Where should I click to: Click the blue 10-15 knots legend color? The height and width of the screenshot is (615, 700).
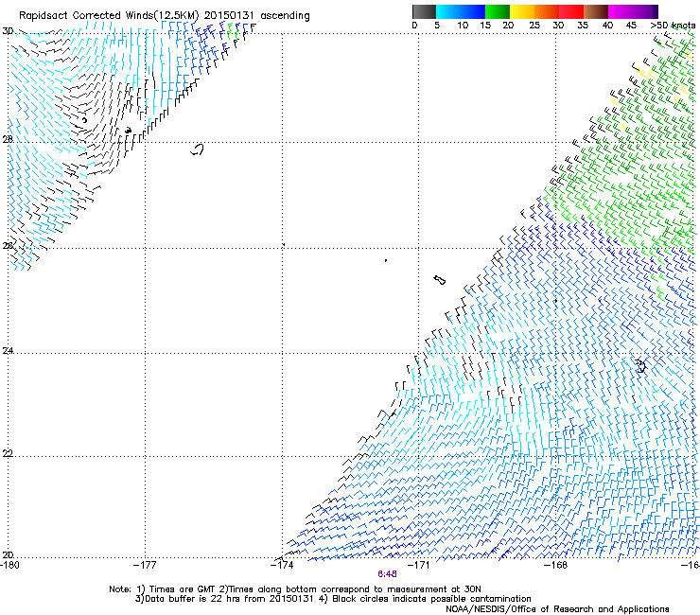pyautogui.click(x=473, y=11)
